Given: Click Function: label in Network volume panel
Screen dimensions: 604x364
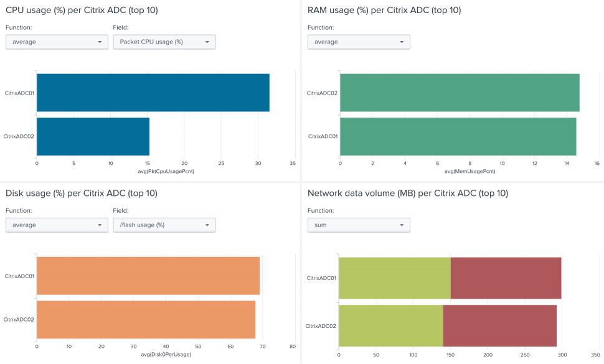Looking at the screenshot, I should 321,210.
